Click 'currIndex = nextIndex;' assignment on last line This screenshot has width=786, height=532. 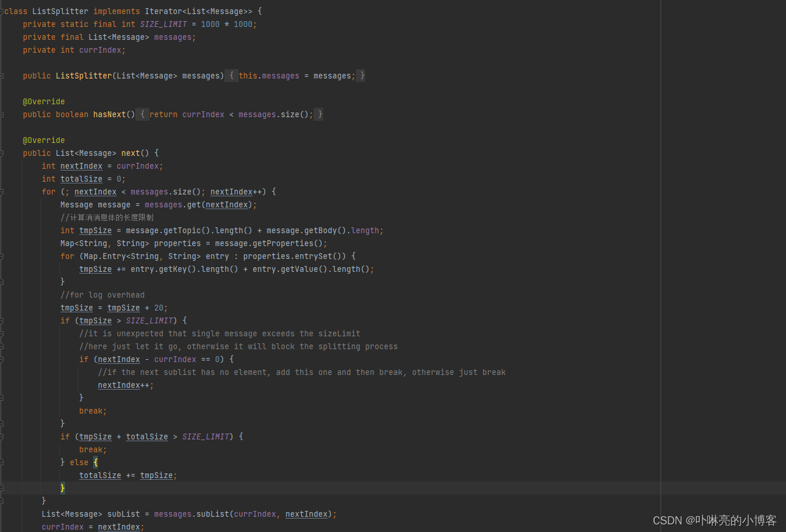point(93,527)
